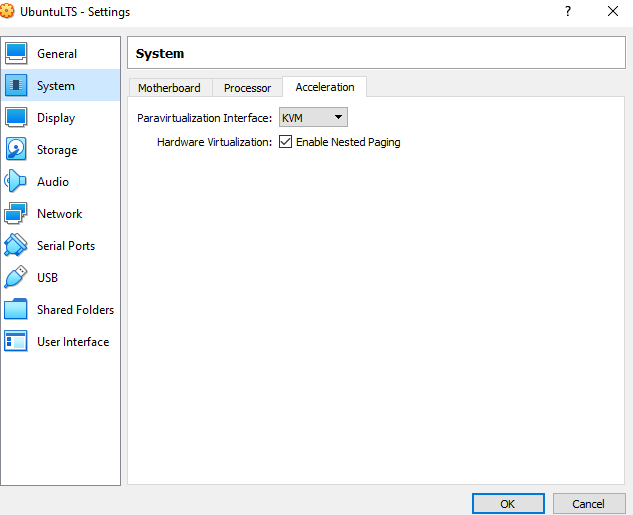Screen dimensions: 633x515
Task: Confirm settings with the OK button
Action: pyautogui.click(x=508, y=504)
